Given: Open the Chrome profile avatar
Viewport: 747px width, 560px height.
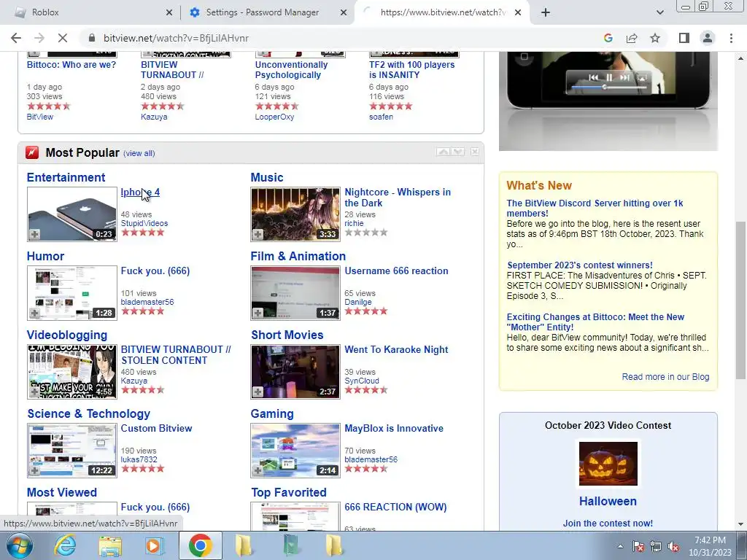Looking at the screenshot, I should point(708,38).
